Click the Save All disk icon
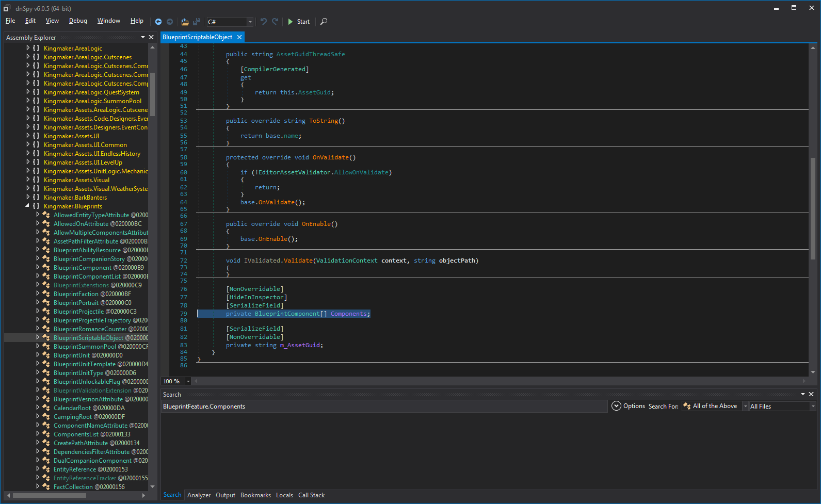The image size is (821, 504). (x=197, y=22)
